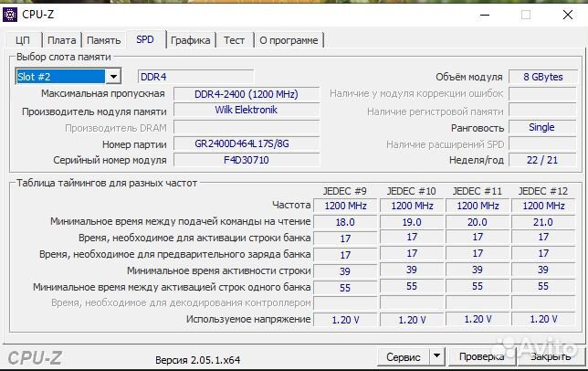This screenshot has height=371, width=588.
Task: Click the Проверка button
Action: [482, 356]
